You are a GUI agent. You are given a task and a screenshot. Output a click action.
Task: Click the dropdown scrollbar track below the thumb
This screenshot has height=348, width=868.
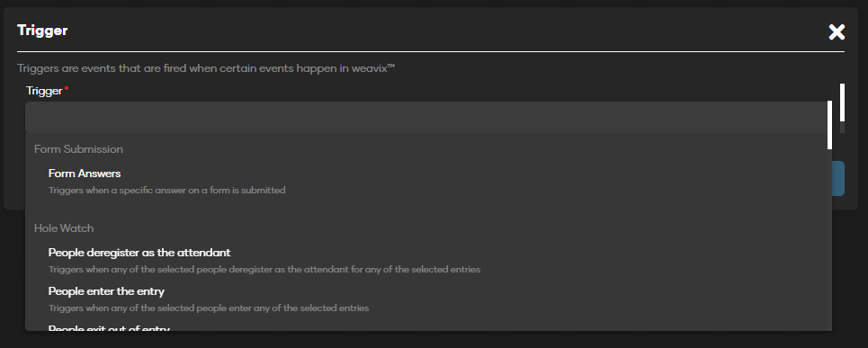coord(830,238)
